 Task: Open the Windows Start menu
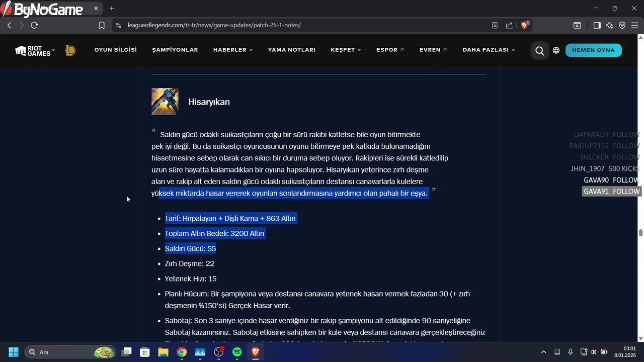click(14, 352)
